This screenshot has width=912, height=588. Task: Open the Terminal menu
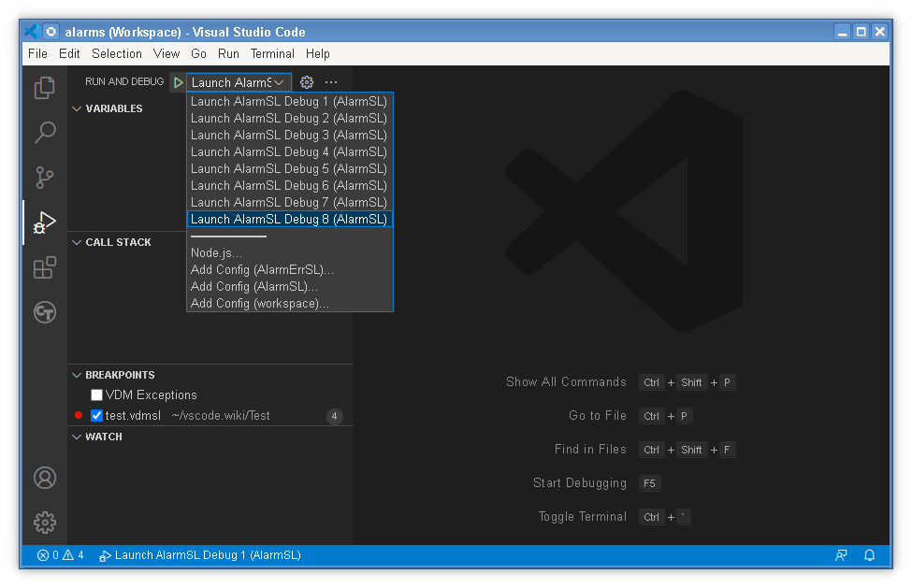[271, 53]
